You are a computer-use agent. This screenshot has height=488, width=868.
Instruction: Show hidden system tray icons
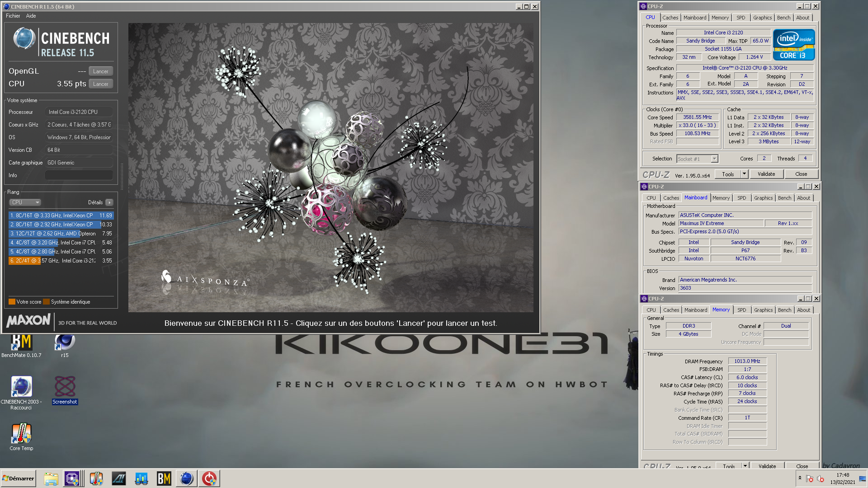point(800,478)
